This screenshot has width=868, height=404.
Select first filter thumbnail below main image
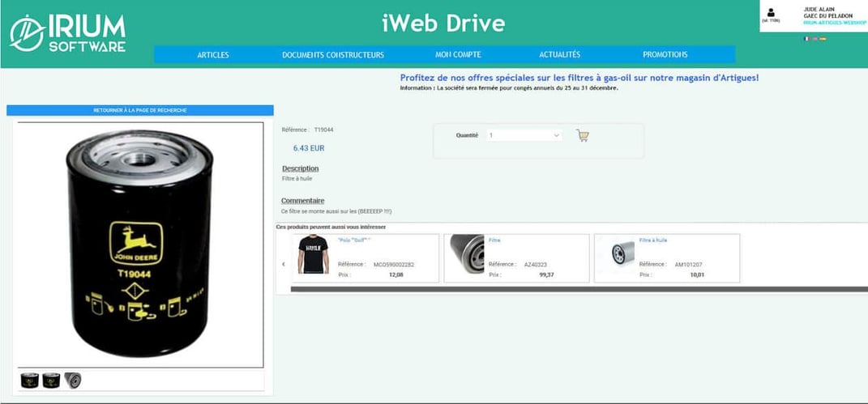(29, 381)
